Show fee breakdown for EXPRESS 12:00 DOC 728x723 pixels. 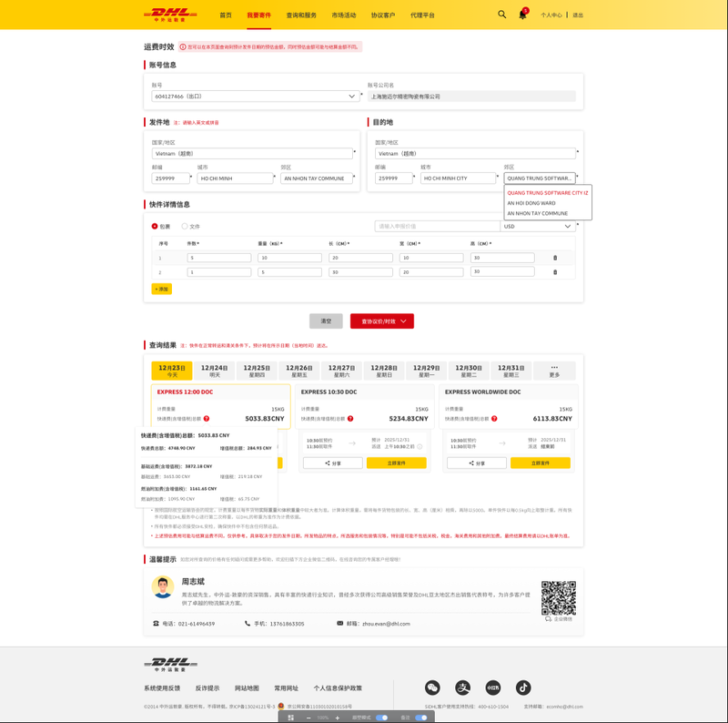(x=207, y=419)
